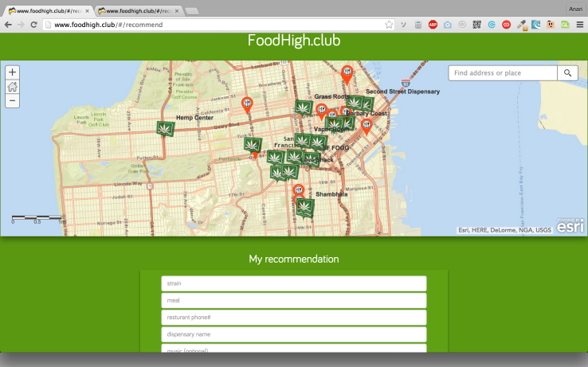Go forward in browser history
Viewport: 588px width, 367px height.
21,25
